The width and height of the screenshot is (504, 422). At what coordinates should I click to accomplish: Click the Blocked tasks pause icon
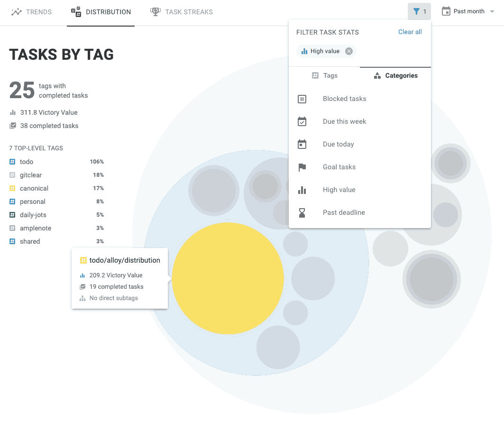[x=302, y=99]
